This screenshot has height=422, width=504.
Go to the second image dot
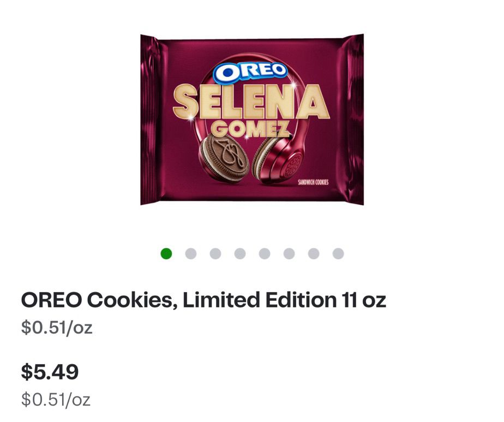[191, 253]
